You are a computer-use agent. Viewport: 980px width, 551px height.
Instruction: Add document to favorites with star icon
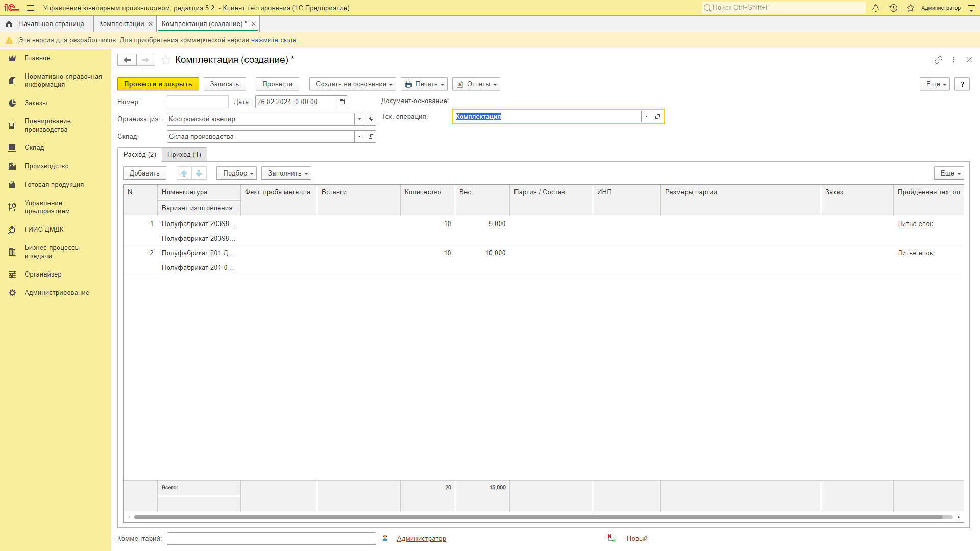tap(166, 60)
